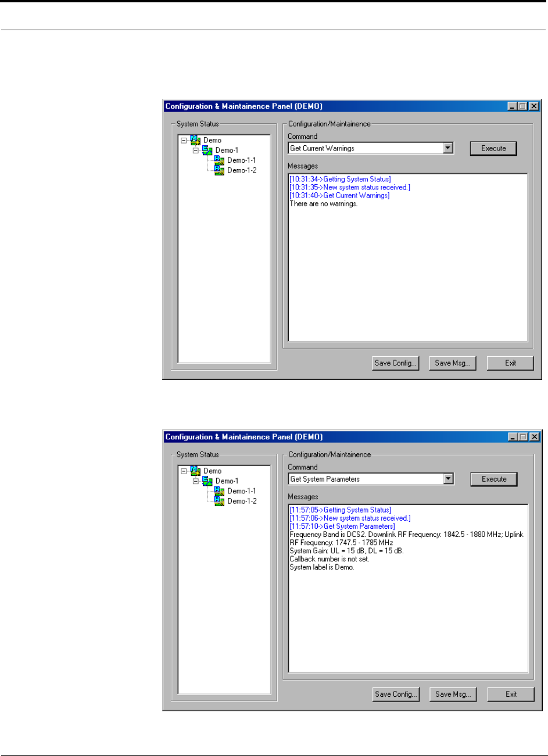
Task: Click Demo-1-2 remote icon in lower window
Action: tap(219, 501)
